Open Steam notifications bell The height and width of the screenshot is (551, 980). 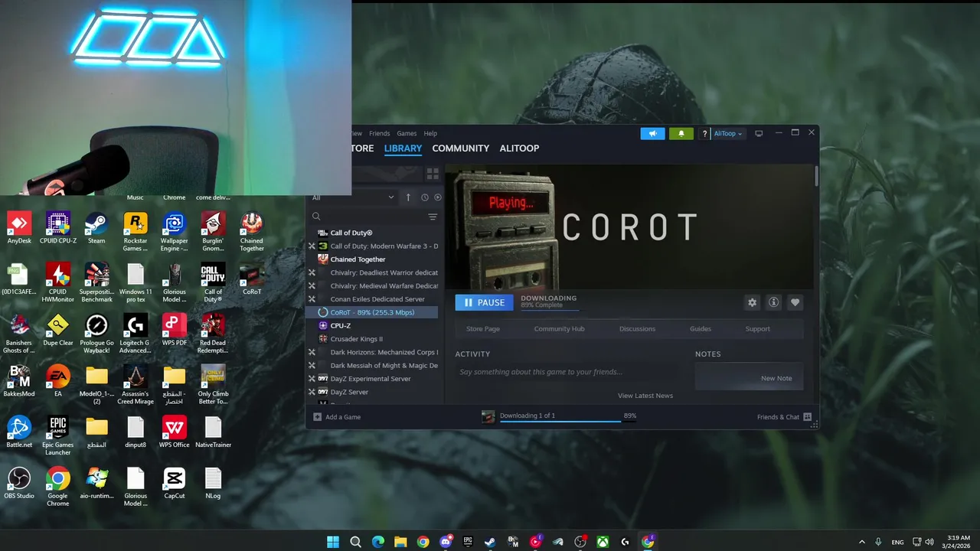tap(681, 133)
